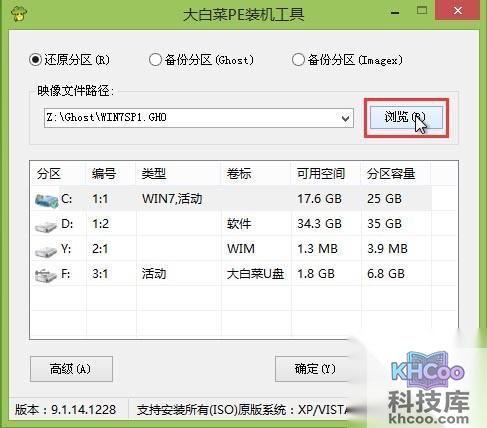Select the F: partition label
Viewport: 487px width, 428px height.
click(66, 274)
